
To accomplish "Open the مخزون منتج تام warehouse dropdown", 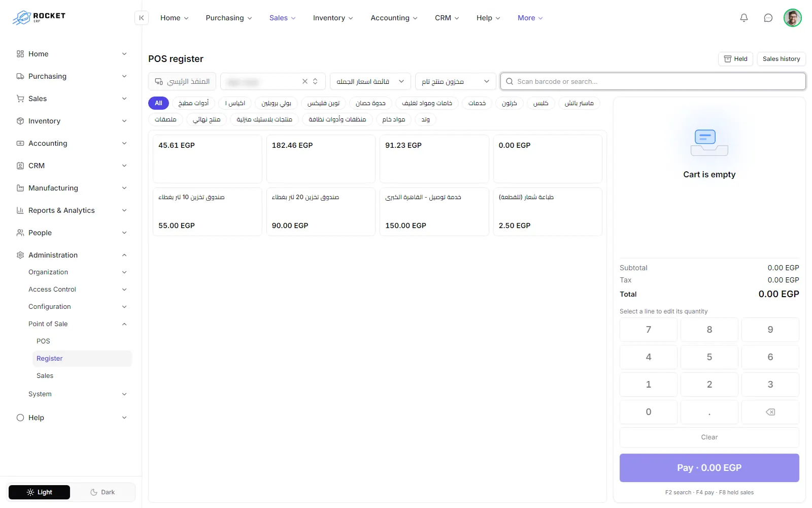I will click(456, 81).
